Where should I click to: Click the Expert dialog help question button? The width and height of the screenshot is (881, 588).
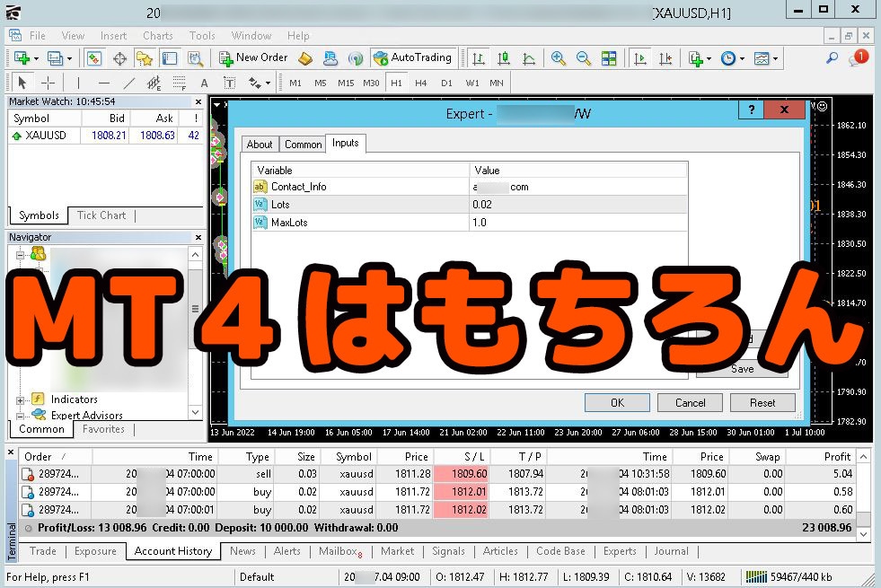751,110
